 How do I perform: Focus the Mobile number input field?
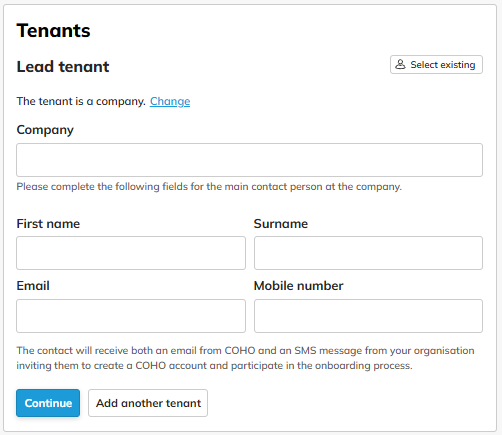pos(368,316)
